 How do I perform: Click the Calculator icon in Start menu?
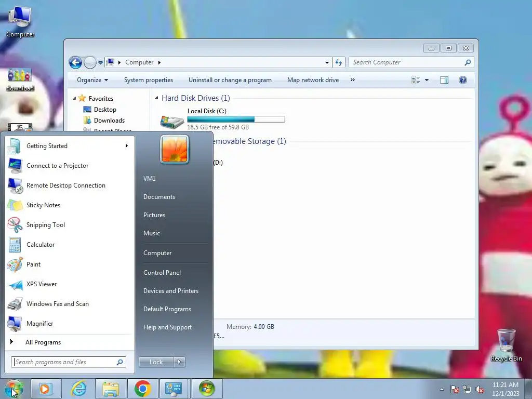click(15, 245)
